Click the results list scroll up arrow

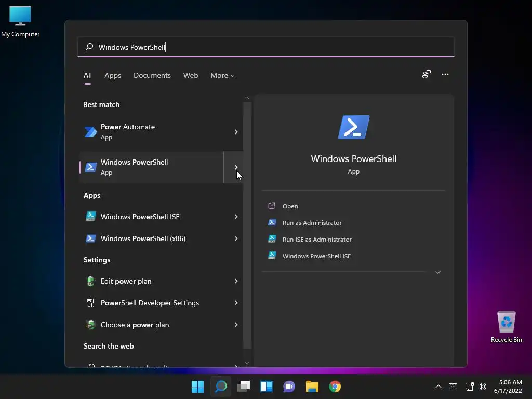(247, 98)
